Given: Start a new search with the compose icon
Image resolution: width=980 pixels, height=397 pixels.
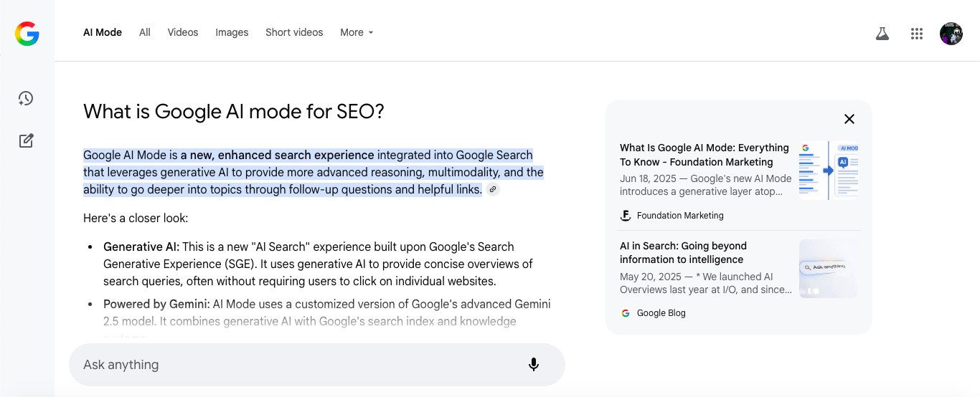Looking at the screenshot, I should [x=26, y=140].
